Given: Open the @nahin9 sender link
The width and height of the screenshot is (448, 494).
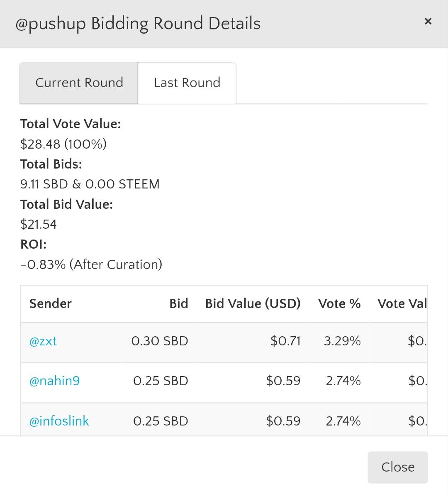Looking at the screenshot, I should (54, 381).
